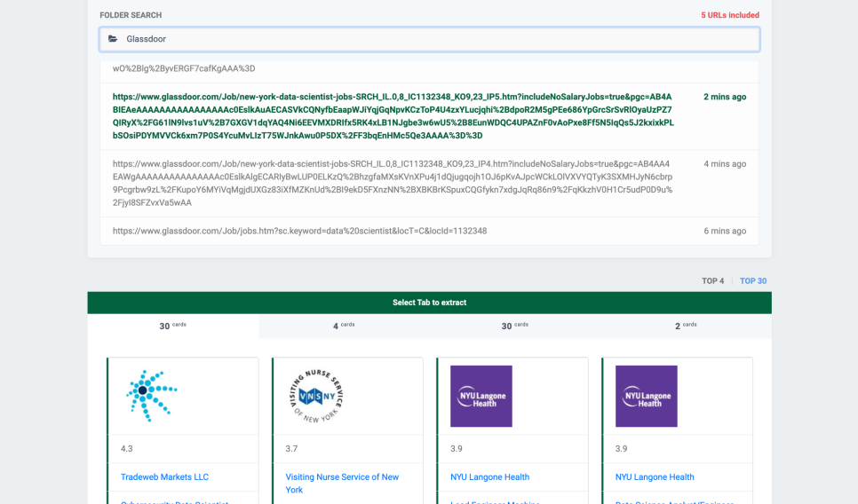Image resolution: width=858 pixels, height=504 pixels.
Task: Focus the Glassdoor folder search input
Action: coord(435,39)
